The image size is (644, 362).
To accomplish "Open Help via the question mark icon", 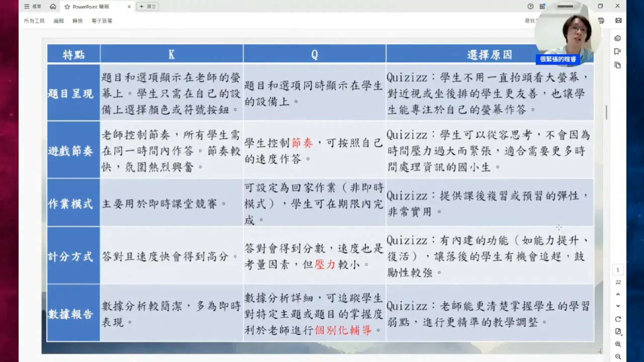I will [x=530, y=7].
